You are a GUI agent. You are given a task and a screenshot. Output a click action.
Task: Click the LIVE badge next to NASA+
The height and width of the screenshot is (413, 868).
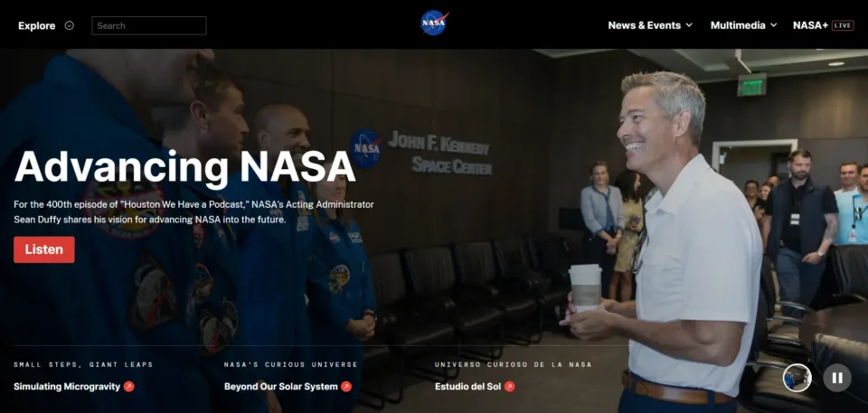click(843, 25)
